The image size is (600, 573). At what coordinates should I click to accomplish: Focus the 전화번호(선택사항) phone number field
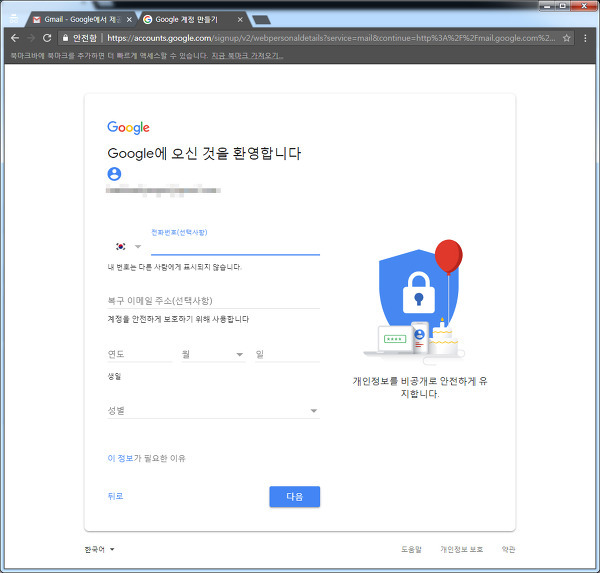click(235, 247)
